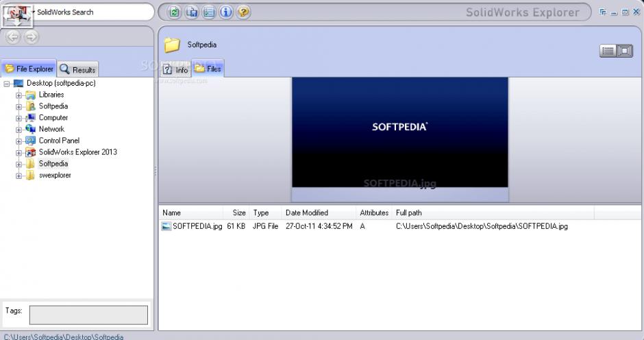Image resolution: width=644 pixels, height=340 pixels.
Task: Click the vertical splitter grip between panes
Action: click(x=156, y=171)
